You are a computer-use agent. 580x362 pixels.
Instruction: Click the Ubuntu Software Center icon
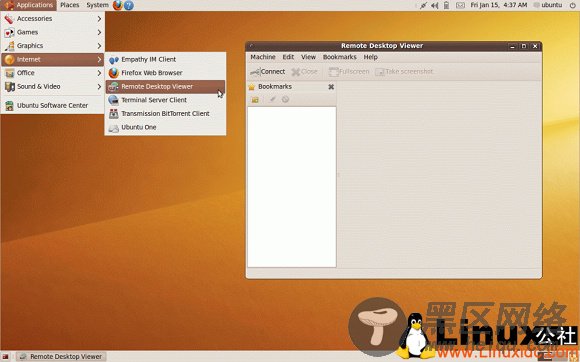9,106
